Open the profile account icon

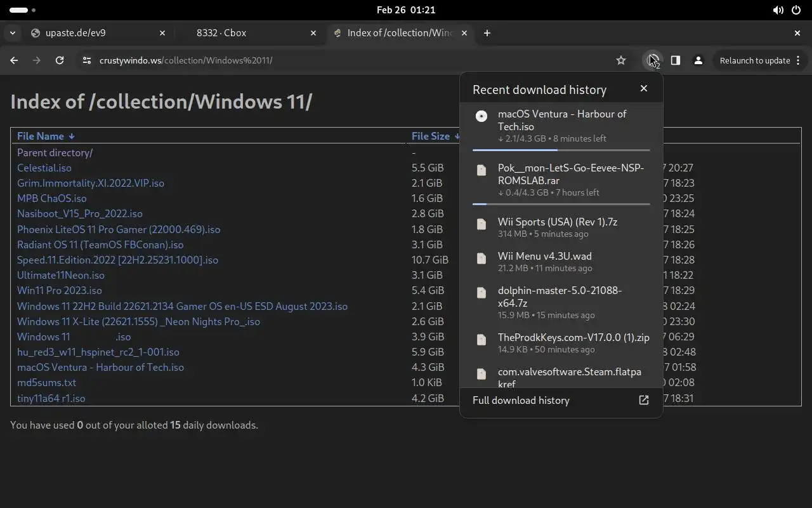[698, 60]
